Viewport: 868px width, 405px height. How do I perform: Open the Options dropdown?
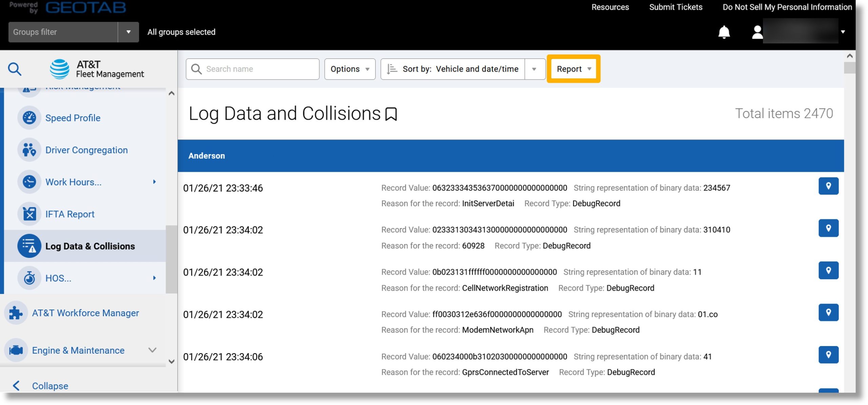coord(350,69)
